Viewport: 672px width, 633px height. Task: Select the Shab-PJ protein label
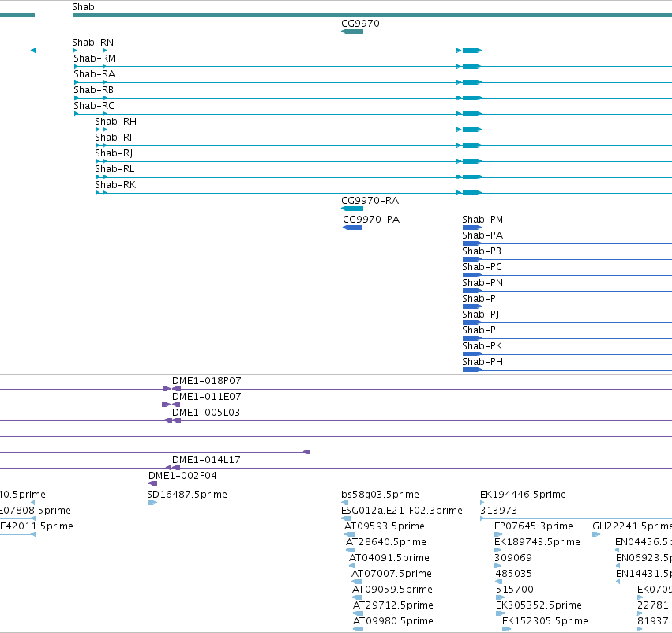481,315
